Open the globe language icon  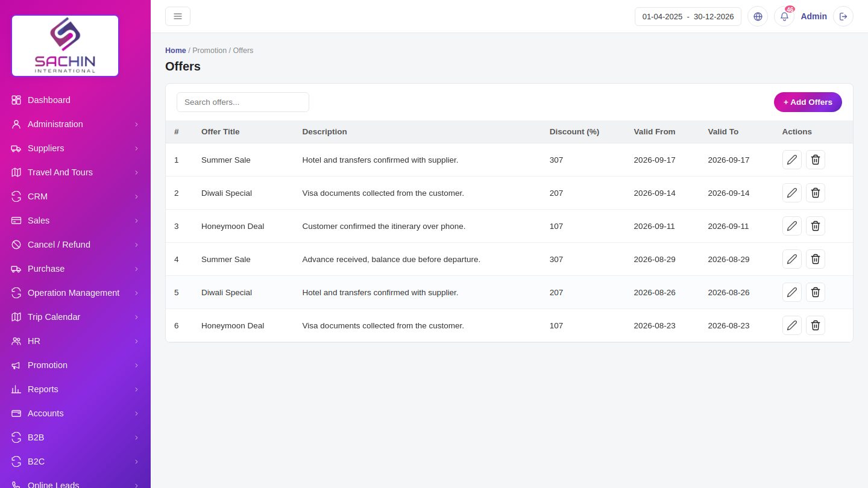pyautogui.click(x=758, y=16)
